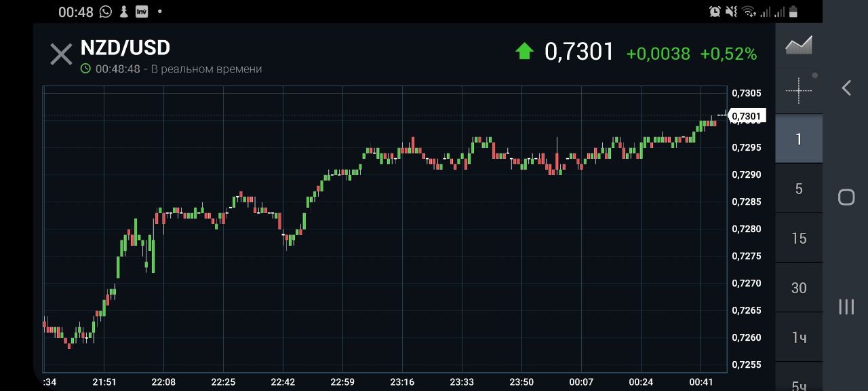Tap the NZD/USD pair title
The image size is (868, 391).
(x=125, y=48)
